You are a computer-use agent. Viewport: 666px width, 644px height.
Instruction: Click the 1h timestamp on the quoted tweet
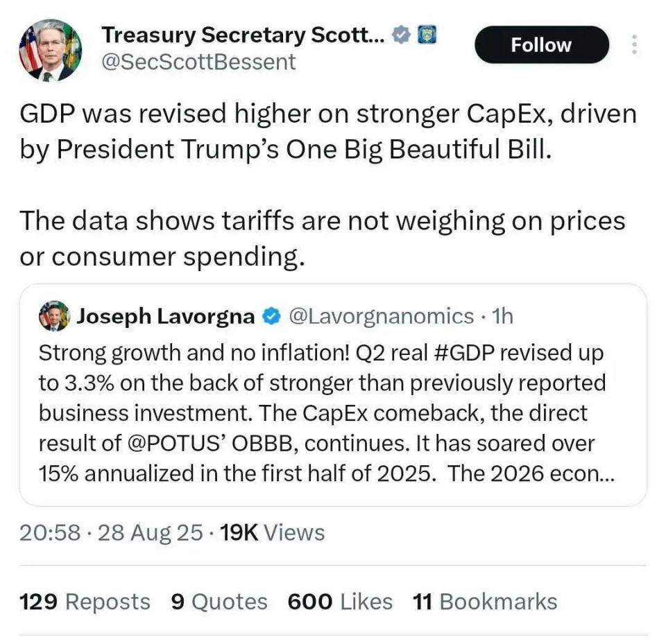click(504, 316)
